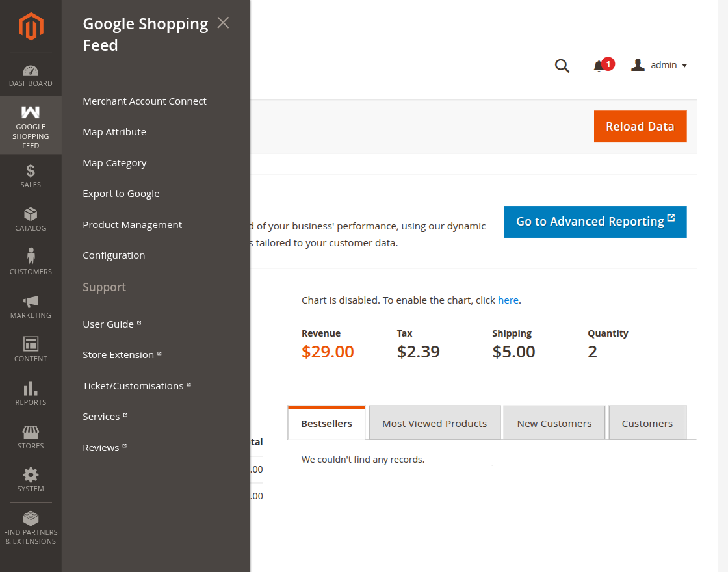Click the admin user avatar icon
The height and width of the screenshot is (572, 728).
click(x=638, y=64)
